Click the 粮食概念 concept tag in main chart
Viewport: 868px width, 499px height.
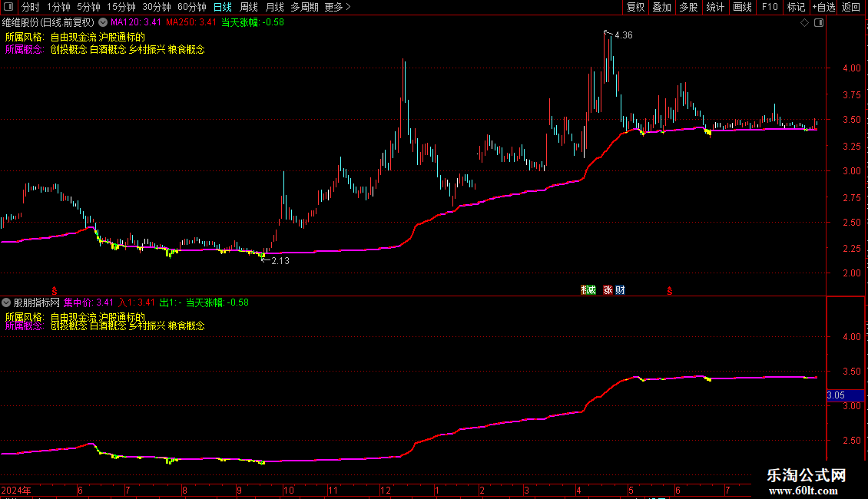(x=187, y=49)
